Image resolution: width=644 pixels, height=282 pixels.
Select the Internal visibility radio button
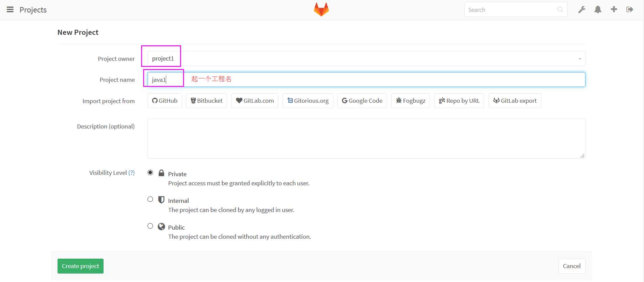pyautogui.click(x=150, y=199)
